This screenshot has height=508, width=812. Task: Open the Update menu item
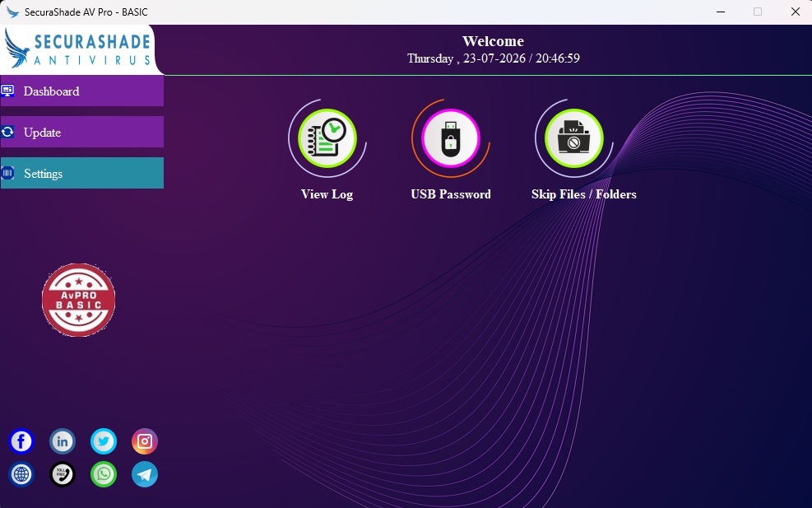(x=81, y=132)
